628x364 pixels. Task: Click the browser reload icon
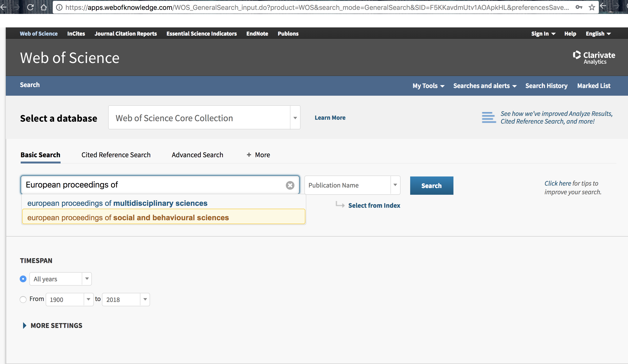(x=30, y=7)
